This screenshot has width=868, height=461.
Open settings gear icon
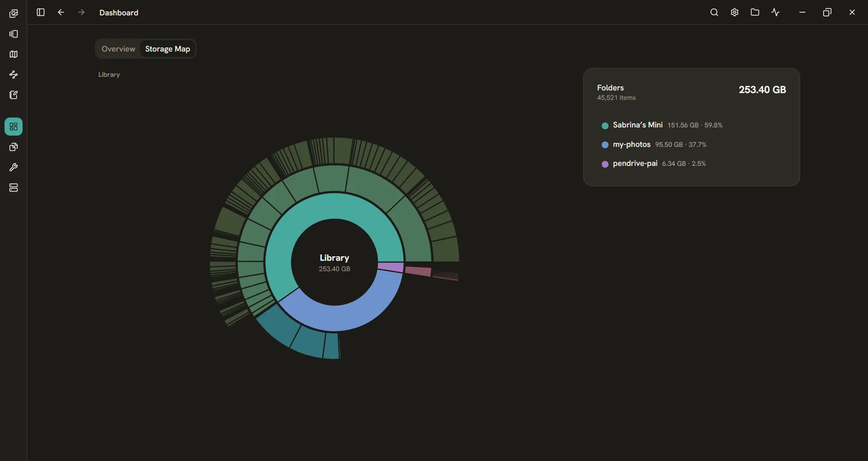735,12
